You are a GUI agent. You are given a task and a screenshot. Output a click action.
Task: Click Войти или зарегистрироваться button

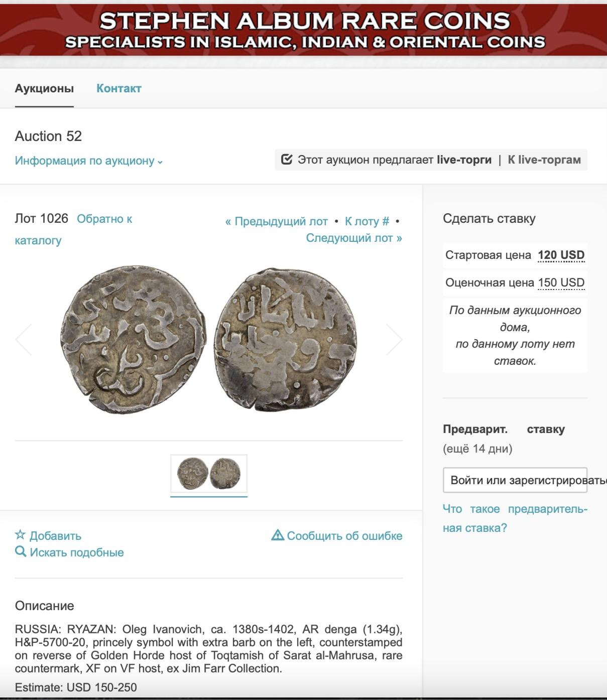515,480
